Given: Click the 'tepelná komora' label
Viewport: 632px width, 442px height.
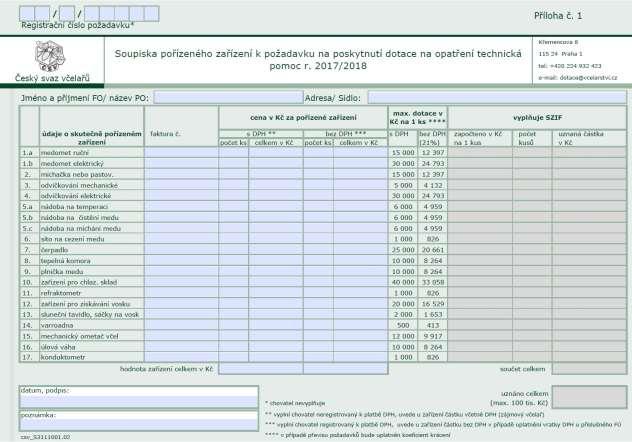Looking at the screenshot, I should (x=66, y=261).
